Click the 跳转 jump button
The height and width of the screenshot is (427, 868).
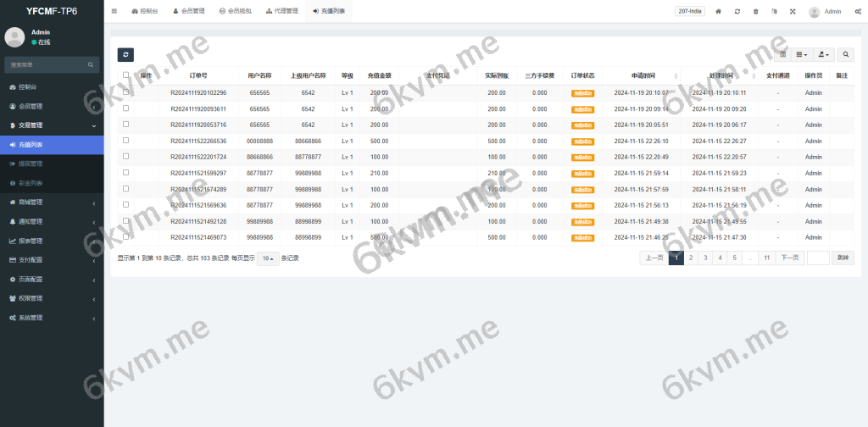843,258
